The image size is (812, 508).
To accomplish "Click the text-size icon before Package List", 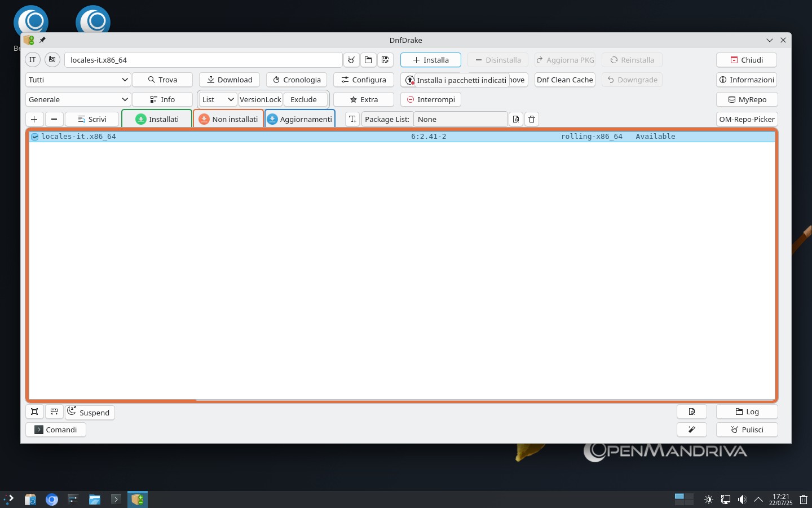I will (x=352, y=119).
